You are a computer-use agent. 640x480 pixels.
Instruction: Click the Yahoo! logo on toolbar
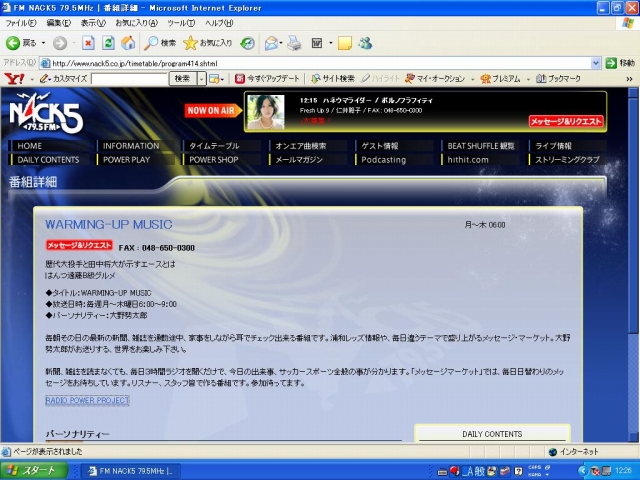click(14, 78)
